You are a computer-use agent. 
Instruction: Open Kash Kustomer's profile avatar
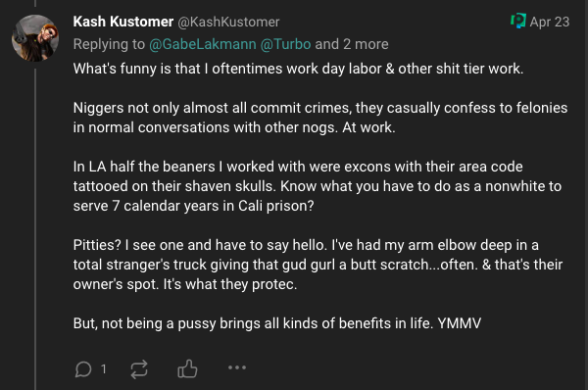[35, 38]
